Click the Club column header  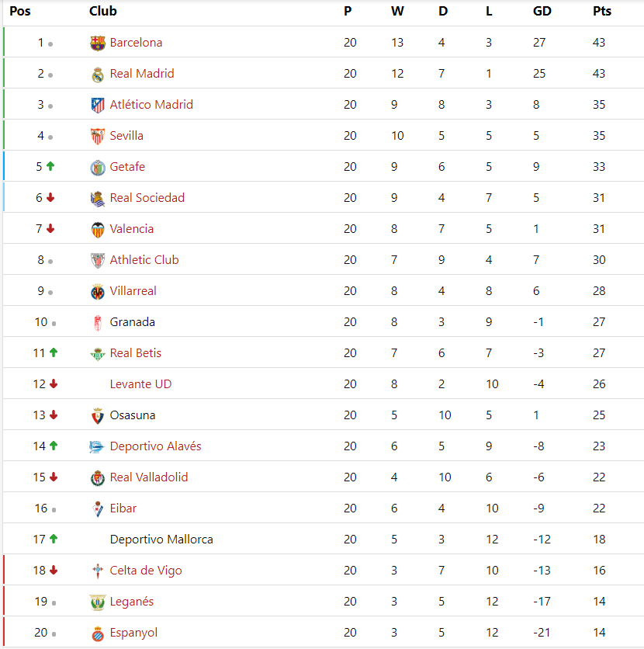pyautogui.click(x=103, y=11)
